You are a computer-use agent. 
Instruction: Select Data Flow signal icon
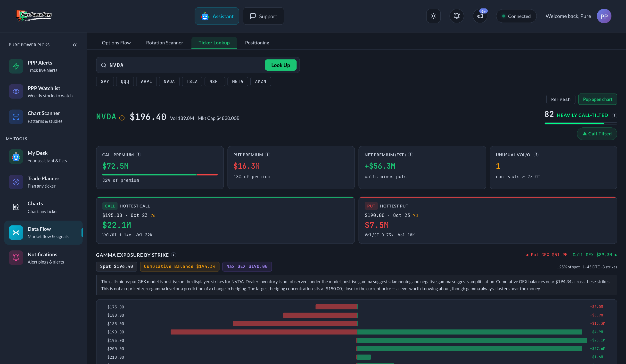tap(16, 232)
